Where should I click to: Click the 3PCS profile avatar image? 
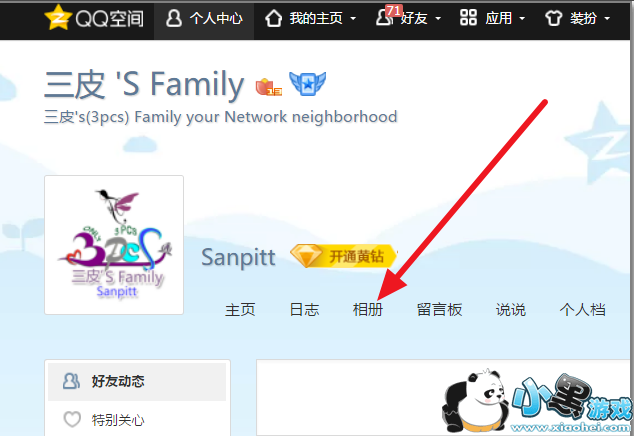114,245
